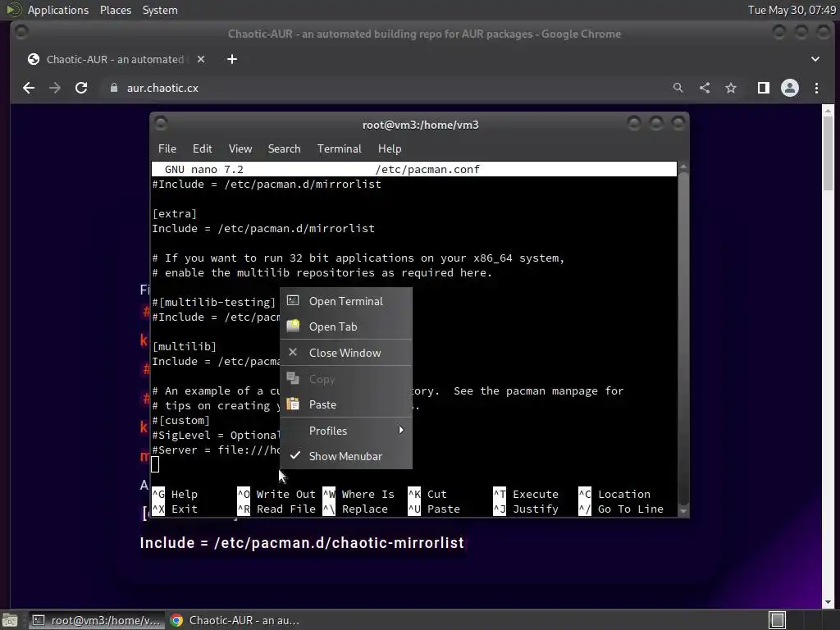This screenshot has width=840, height=630.
Task: Click the Open Terminal icon in context menu
Action: pyautogui.click(x=293, y=300)
